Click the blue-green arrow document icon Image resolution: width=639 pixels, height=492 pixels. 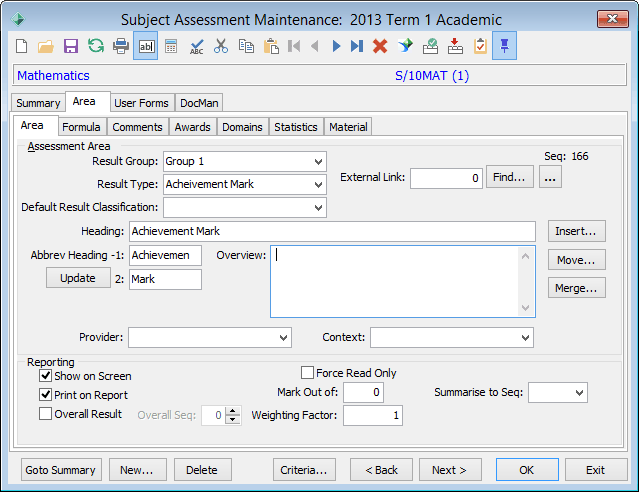coord(405,46)
